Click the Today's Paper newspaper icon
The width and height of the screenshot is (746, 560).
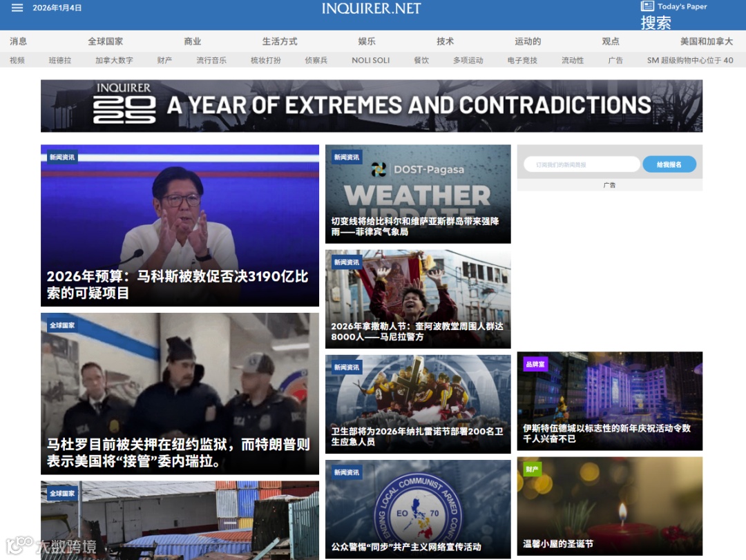point(647,6)
